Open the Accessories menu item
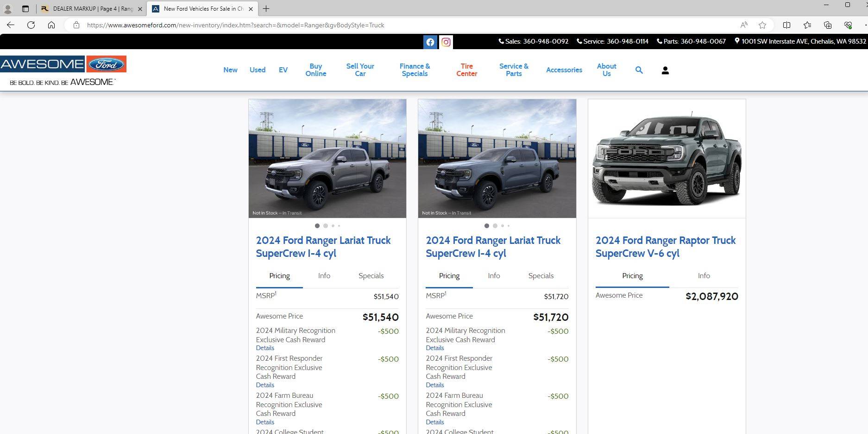Image resolution: width=868 pixels, height=434 pixels. (x=564, y=70)
